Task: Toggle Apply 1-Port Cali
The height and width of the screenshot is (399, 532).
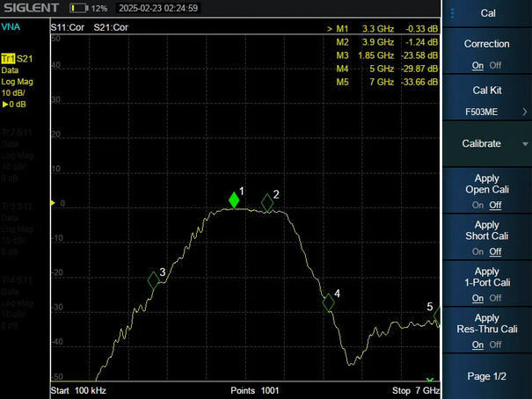Action: 487,283
